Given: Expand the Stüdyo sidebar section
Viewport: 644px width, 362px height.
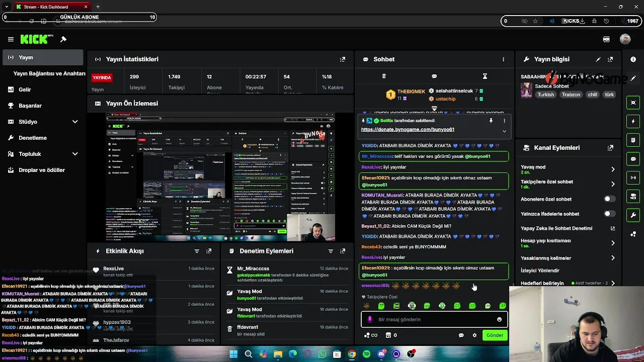Looking at the screenshot, I should tap(75, 122).
